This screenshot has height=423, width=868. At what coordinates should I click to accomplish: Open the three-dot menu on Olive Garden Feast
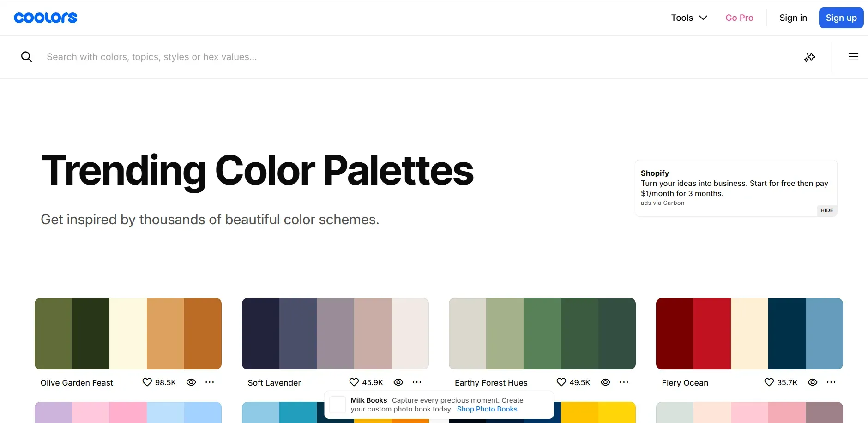210,382
